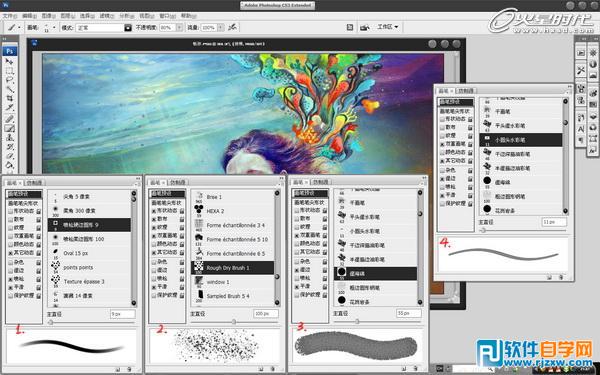
Task: Adjust diameter slider under Rough Dry Brush list
Action: click(x=234, y=322)
